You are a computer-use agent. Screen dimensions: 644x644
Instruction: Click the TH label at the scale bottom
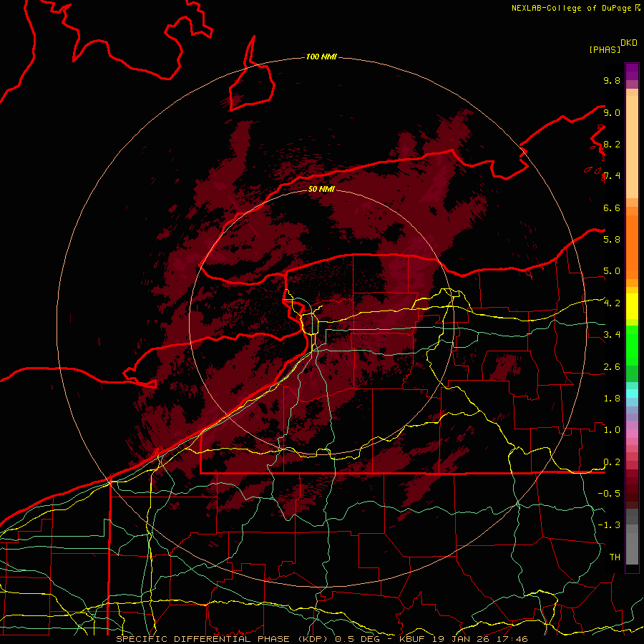615,557
